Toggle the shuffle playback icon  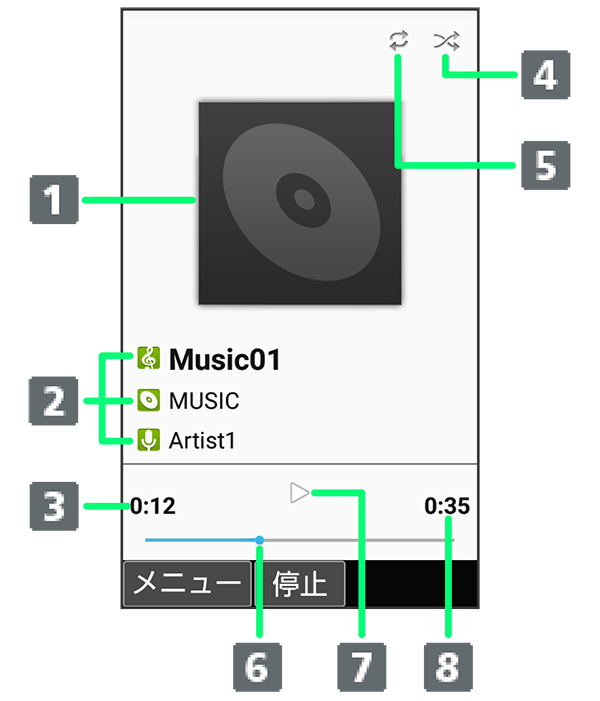pyautogui.click(x=446, y=41)
